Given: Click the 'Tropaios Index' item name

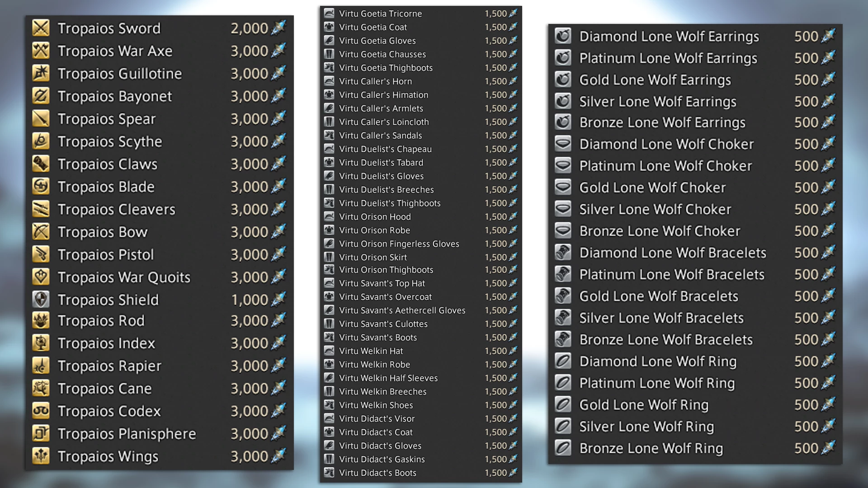Looking at the screenshot, I should 107,343.
